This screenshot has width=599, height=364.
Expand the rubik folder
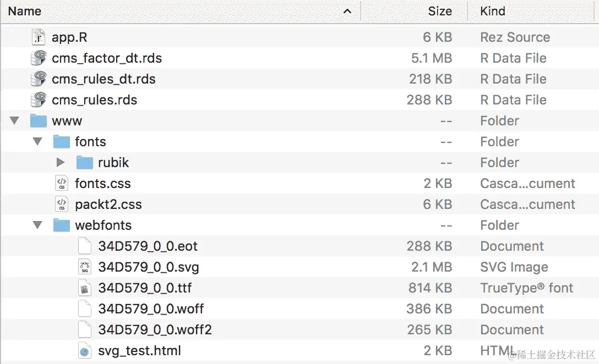(x=61, y=163)
